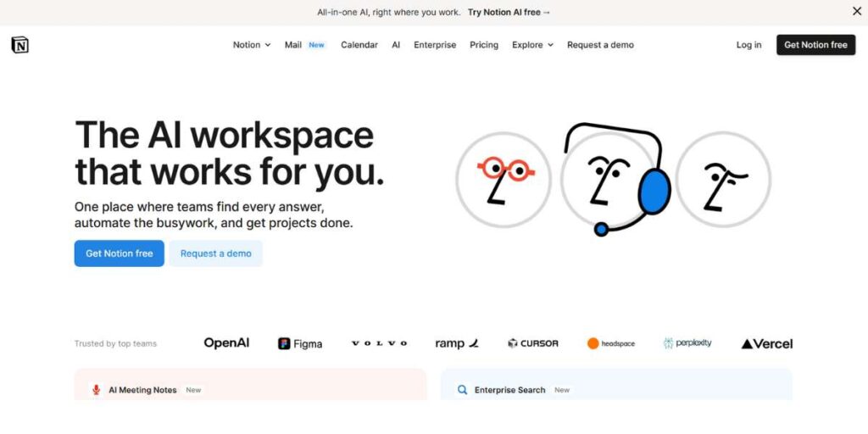This screenshot has width=868, height=434.
Task: Click the Perplexity logo
Action: click(687, 343)
